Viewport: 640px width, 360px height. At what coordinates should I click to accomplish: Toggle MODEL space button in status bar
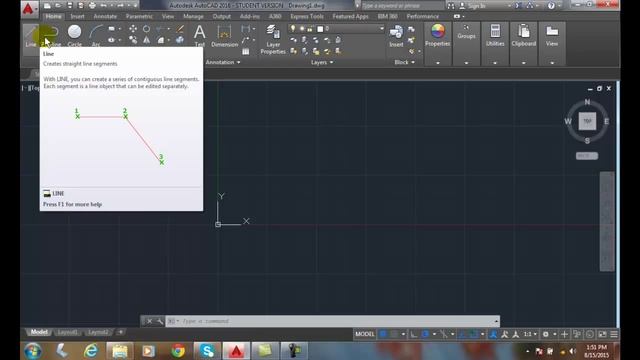tap(364, 334)
